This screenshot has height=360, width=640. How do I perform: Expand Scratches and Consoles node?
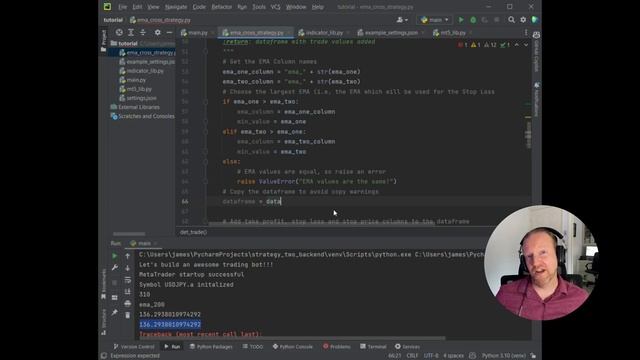click(142, 116)
